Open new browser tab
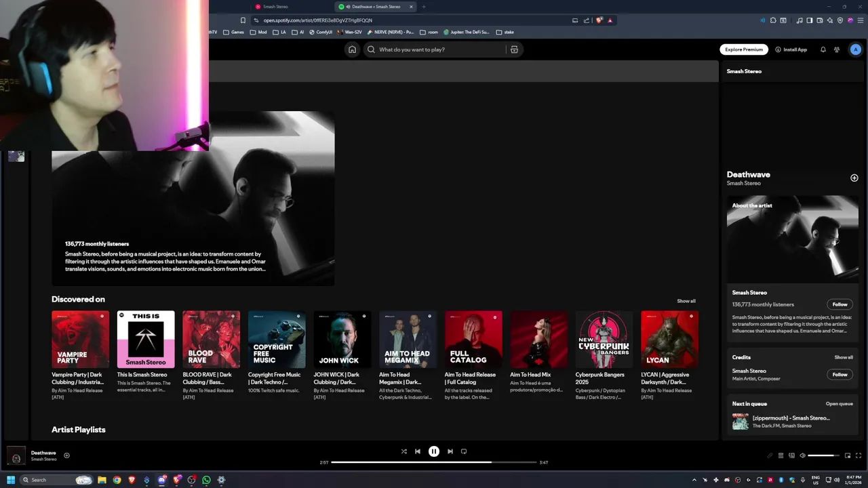The height and width of the screenshot is (488, 868). pyautogui.click(x=424, y=7)
